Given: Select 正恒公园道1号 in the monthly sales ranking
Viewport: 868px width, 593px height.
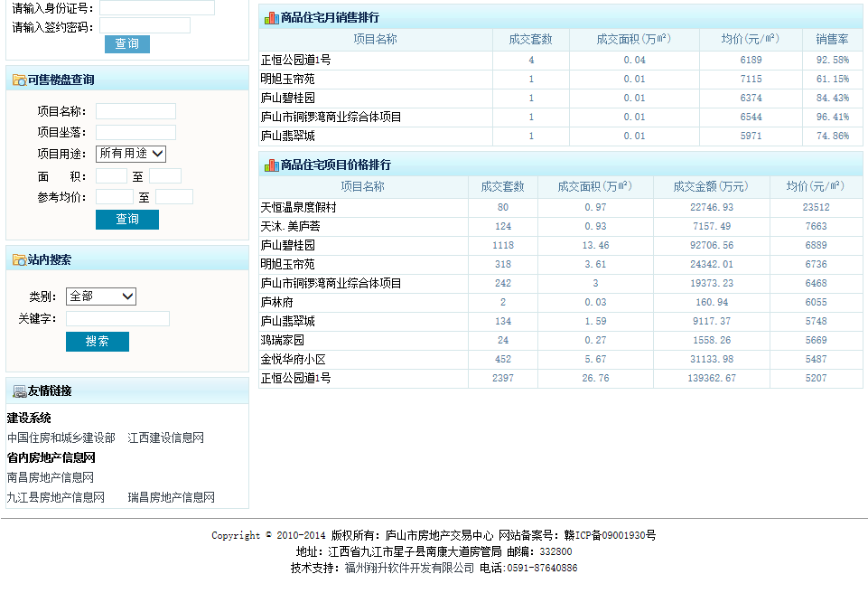Looking at the screenshot, I should tap(296, 60).
